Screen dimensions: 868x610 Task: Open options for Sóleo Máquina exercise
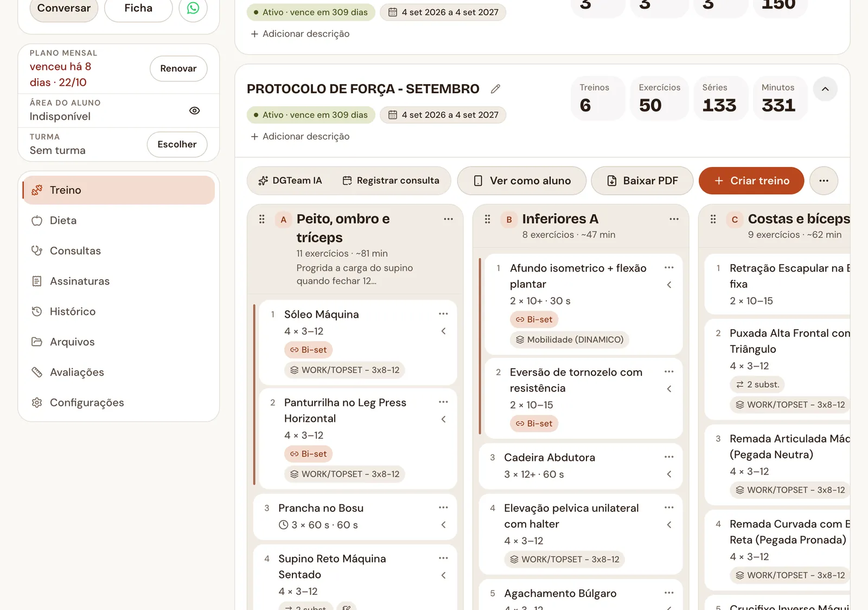click(x=443, y=314)
